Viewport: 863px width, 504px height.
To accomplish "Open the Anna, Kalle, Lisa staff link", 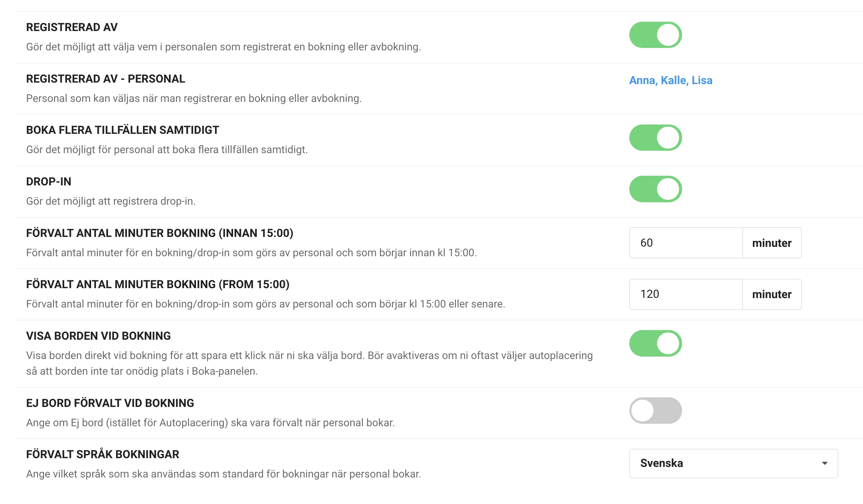I will coord(670,80).
